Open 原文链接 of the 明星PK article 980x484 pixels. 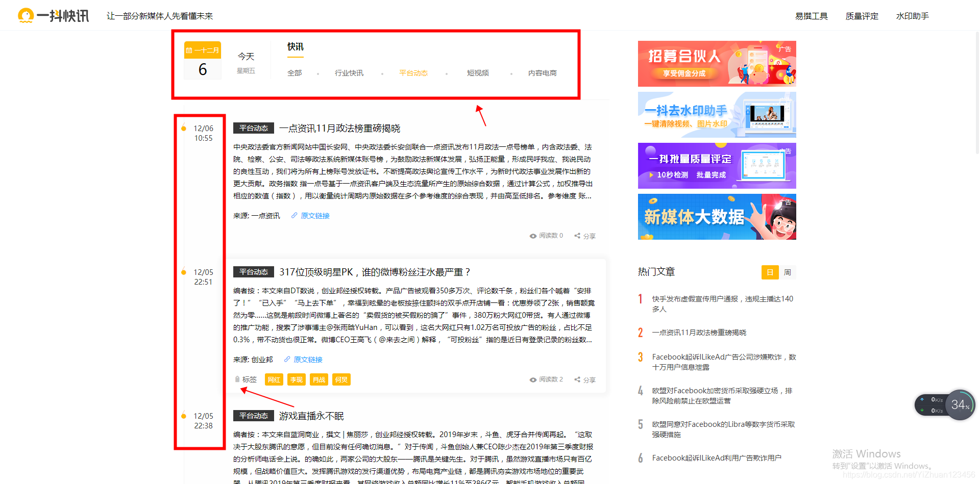point(307,359)
